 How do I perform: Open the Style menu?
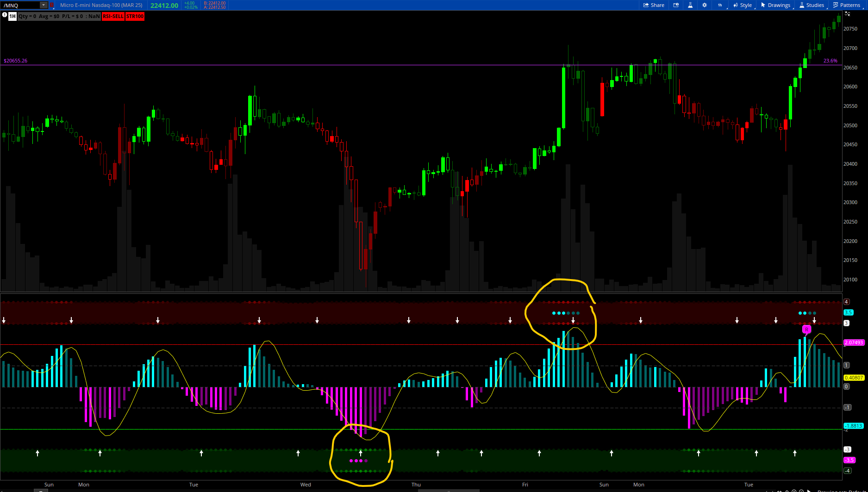(743, 5)
